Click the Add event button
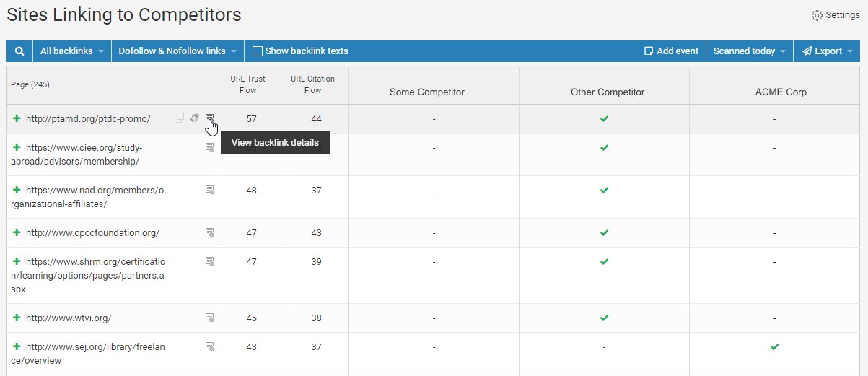The width and height of the screenshot is (868, 376). click(671, 51)
